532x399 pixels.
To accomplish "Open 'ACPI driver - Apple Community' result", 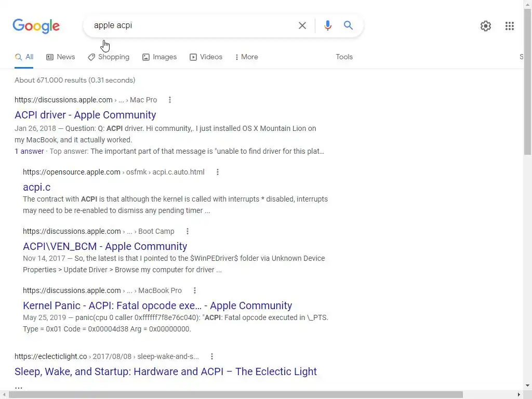I will tap(85, 115).
